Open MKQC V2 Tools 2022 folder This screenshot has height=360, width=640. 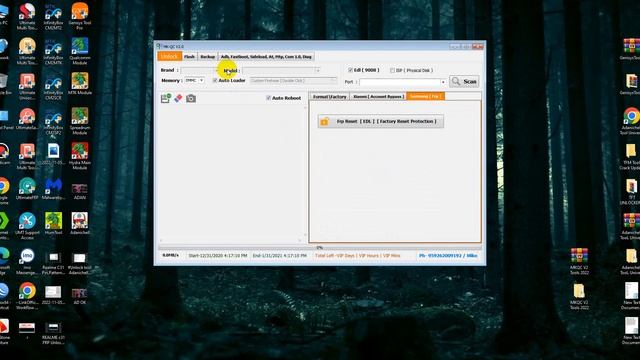point(579,296)
